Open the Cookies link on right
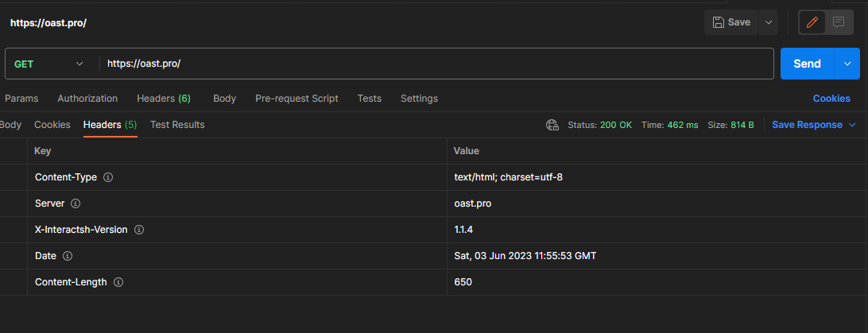868x333 pixels. point(831,99)
